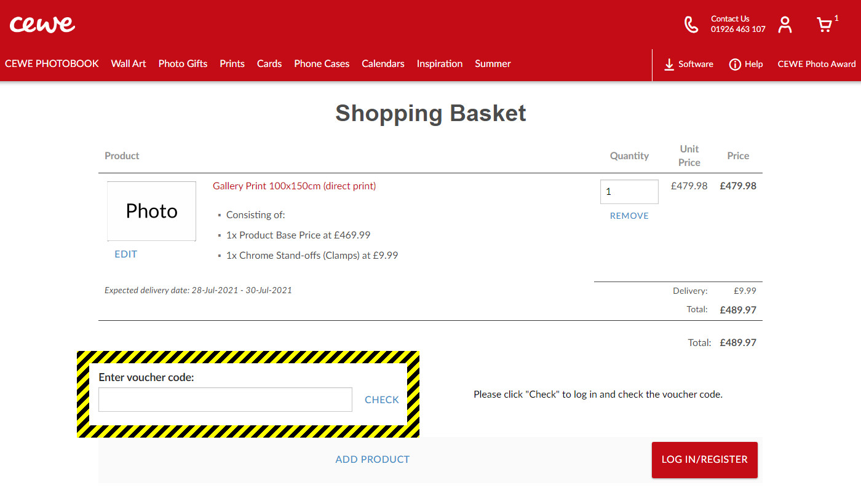Open the shopping cart icon

click(824, 25)
